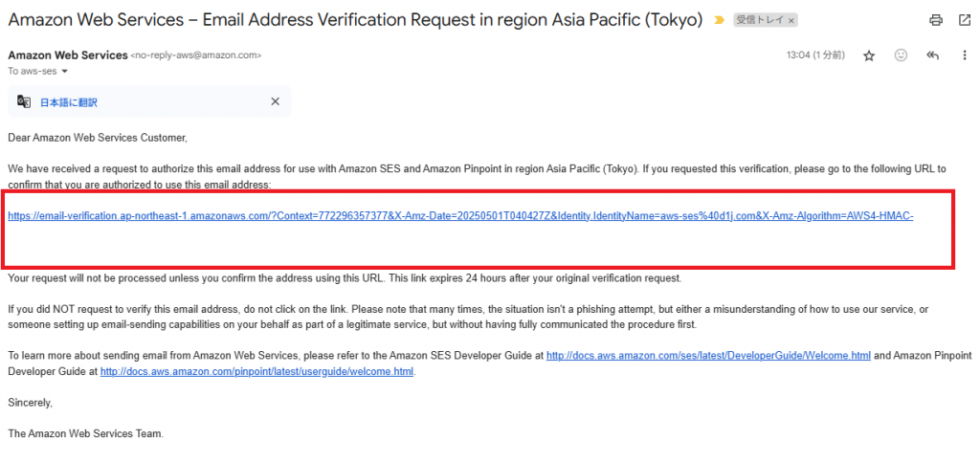Print the email using the printer icon
Image resolution: width=980 pixels, height=462 pixels.
click(936, 21)
